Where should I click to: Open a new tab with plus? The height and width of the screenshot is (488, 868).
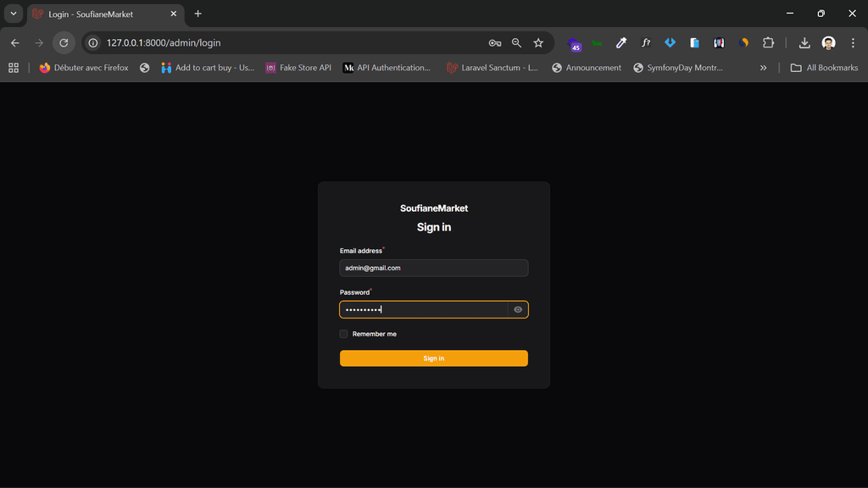click(198, 14)
